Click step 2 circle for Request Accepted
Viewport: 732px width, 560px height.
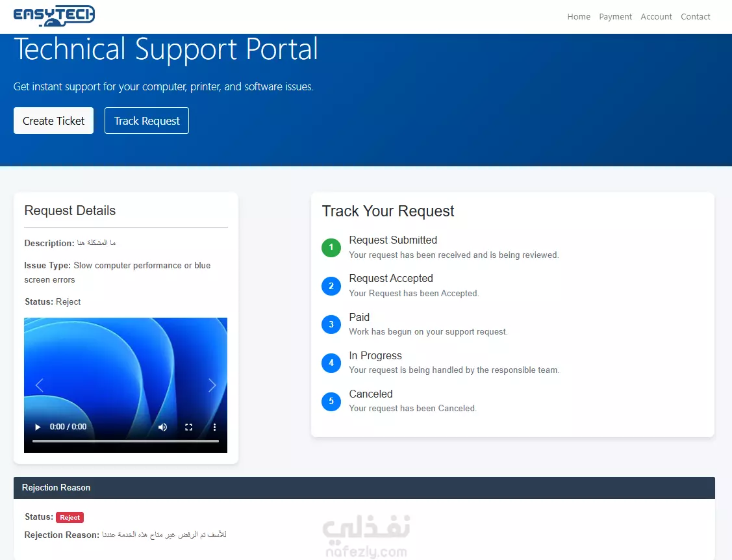click(331, 285)
